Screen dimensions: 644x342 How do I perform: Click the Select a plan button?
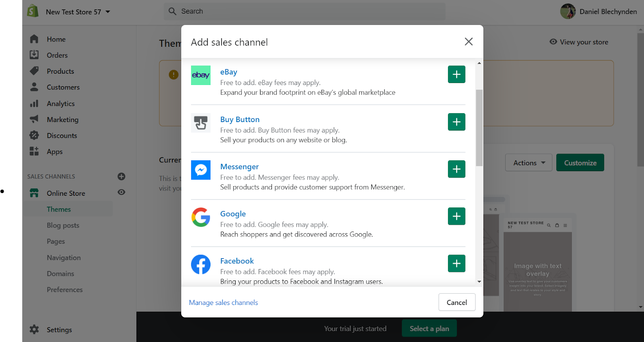click(429, 328)
